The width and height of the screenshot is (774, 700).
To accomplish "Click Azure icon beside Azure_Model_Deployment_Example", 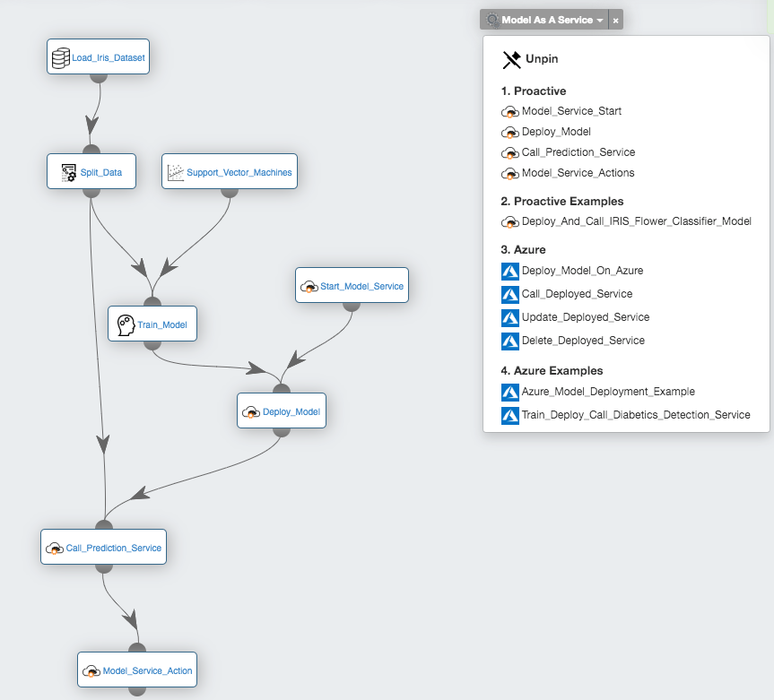I will click(x=510, y=393).
